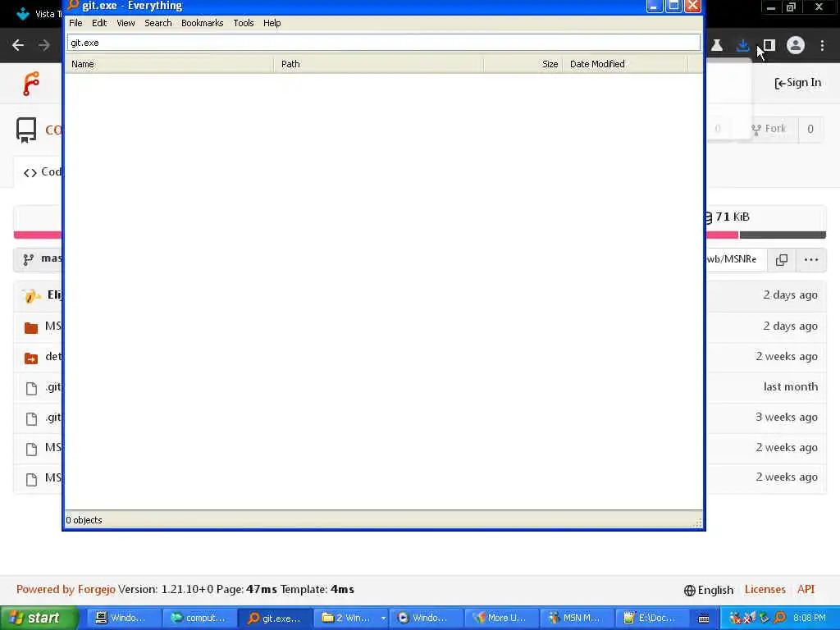Switch to More U... taskbar item
840x630 pixels.
[500, 619]
